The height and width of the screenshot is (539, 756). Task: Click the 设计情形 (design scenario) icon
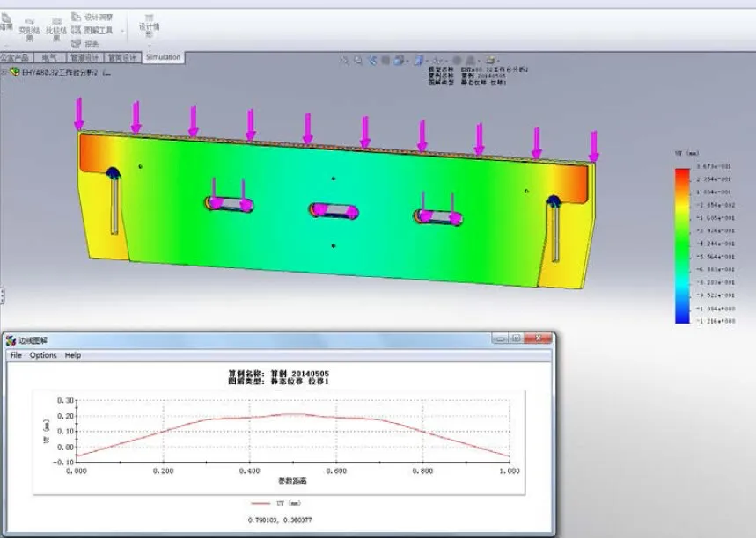tap(151, 28)
